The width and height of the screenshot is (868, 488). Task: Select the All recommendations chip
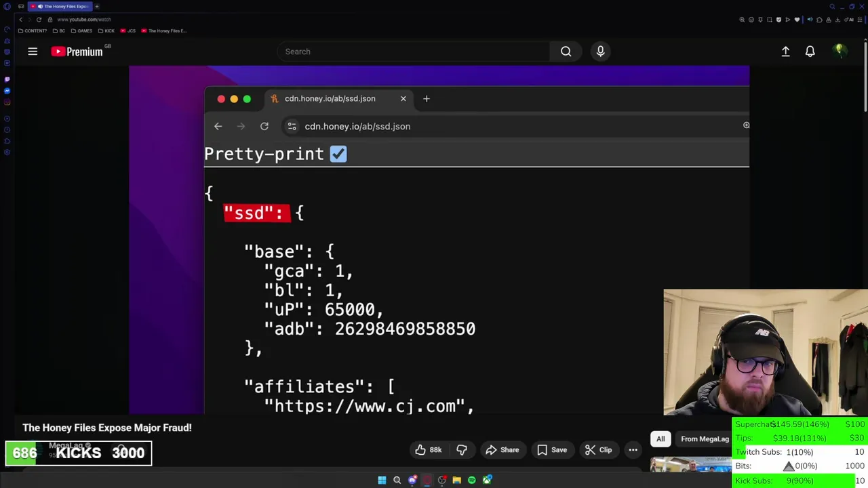660,439
